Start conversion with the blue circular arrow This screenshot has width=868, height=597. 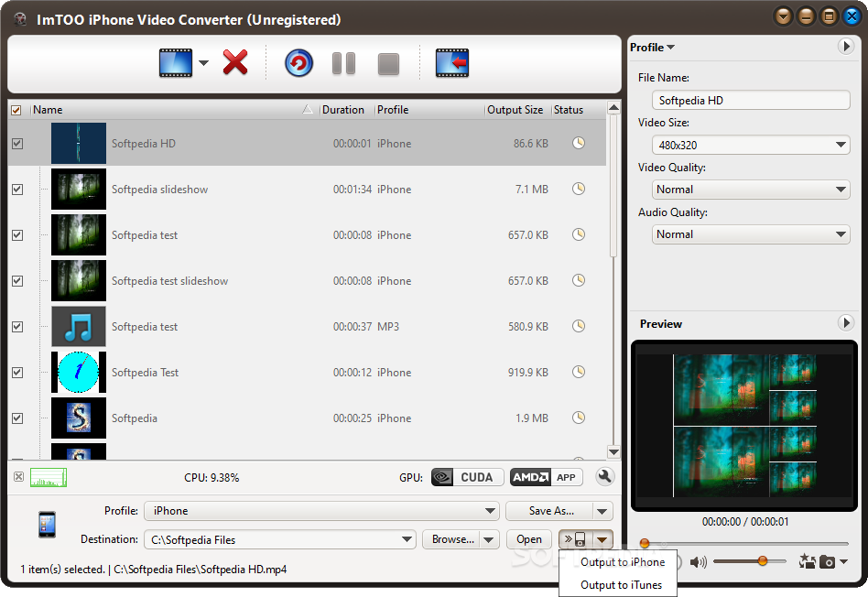(298, 63)
